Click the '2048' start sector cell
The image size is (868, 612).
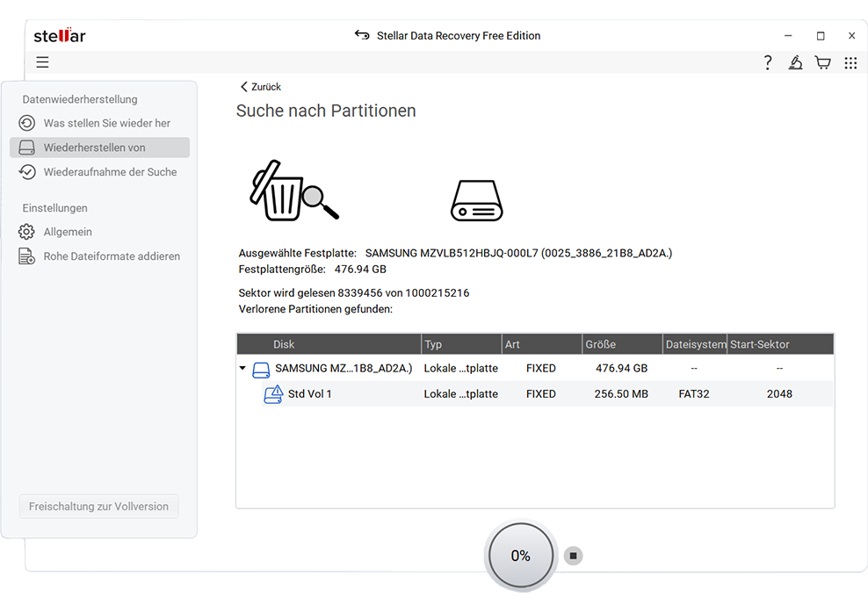click(x=779, y=394)
